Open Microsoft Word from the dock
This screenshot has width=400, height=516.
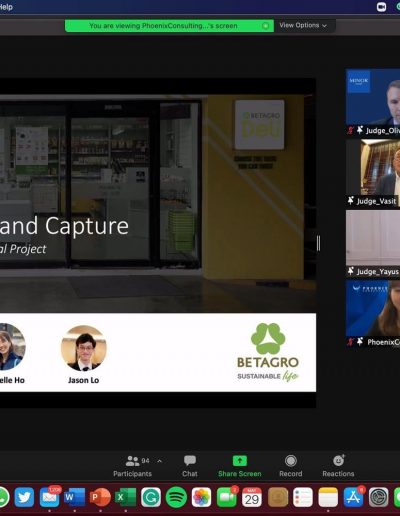coord(75,497)
